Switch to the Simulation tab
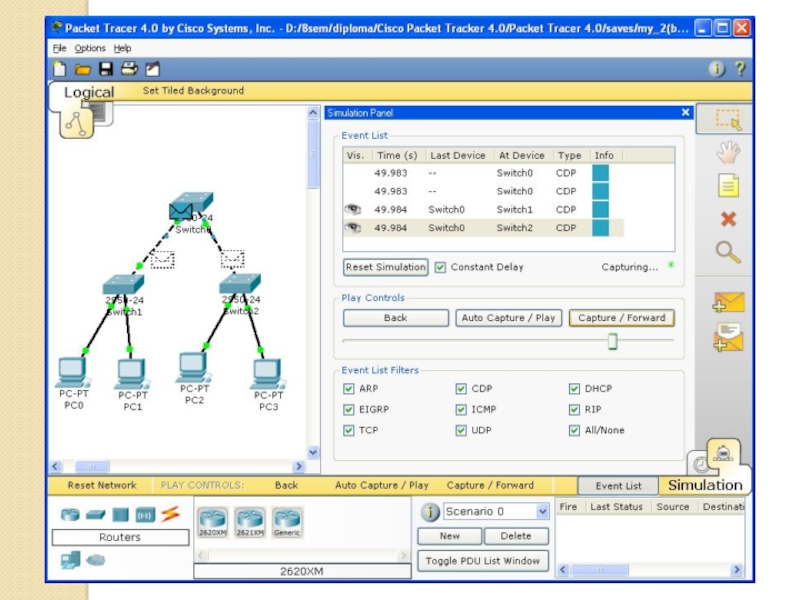The width and height of the screenshot is (800, 600). pyautogui.click(x=705, y=485)
